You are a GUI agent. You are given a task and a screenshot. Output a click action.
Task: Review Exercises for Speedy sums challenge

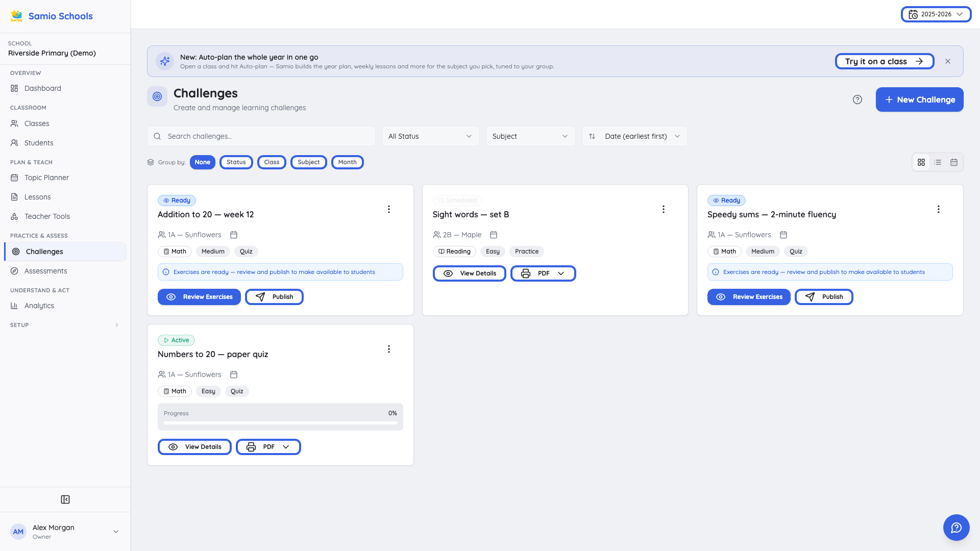[x=749, y=297]
